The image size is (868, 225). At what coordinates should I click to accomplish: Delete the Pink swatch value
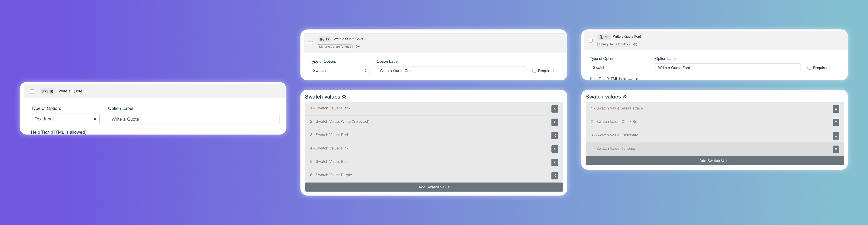pos(555,149)
